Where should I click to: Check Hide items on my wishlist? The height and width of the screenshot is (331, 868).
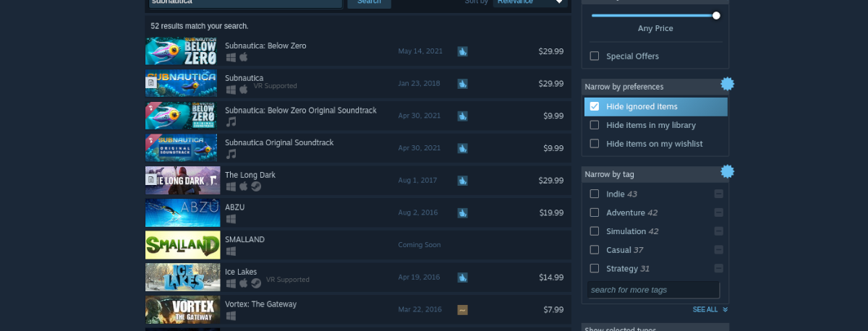click(595, 144)
